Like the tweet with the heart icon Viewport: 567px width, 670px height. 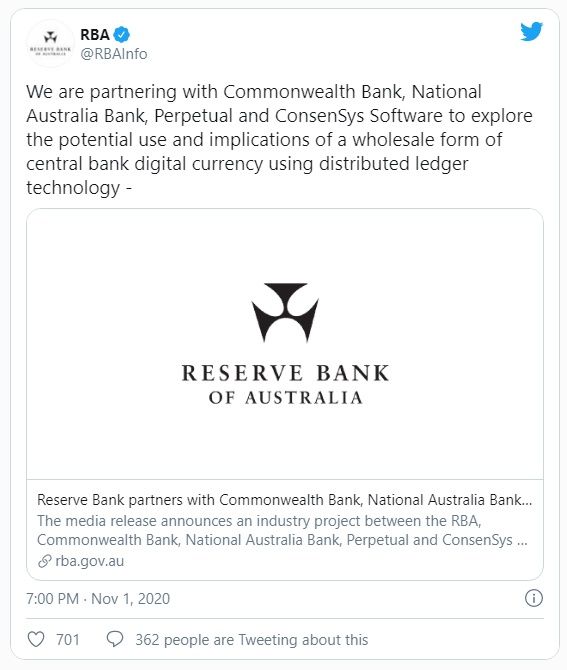(x=36, y=639)
